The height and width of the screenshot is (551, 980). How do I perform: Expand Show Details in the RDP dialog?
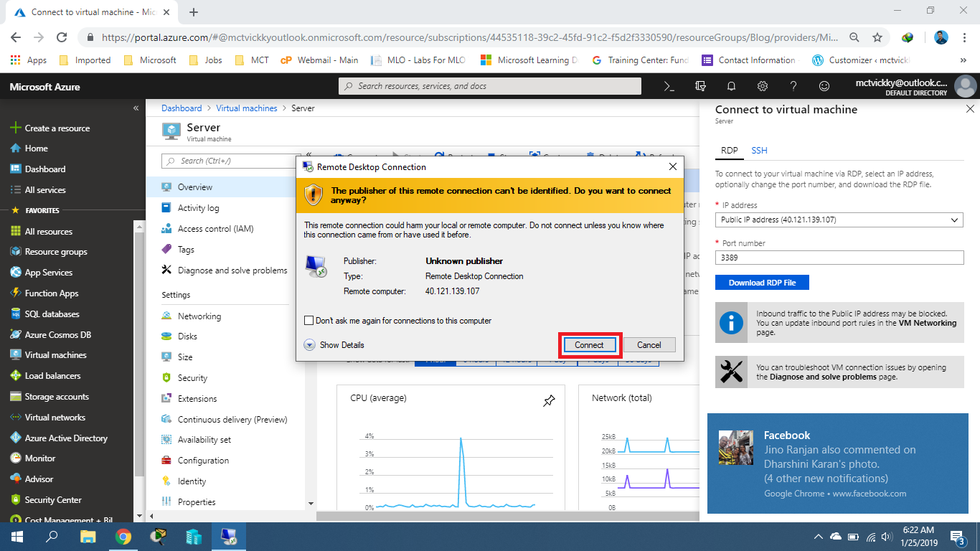tap(334, 345)
